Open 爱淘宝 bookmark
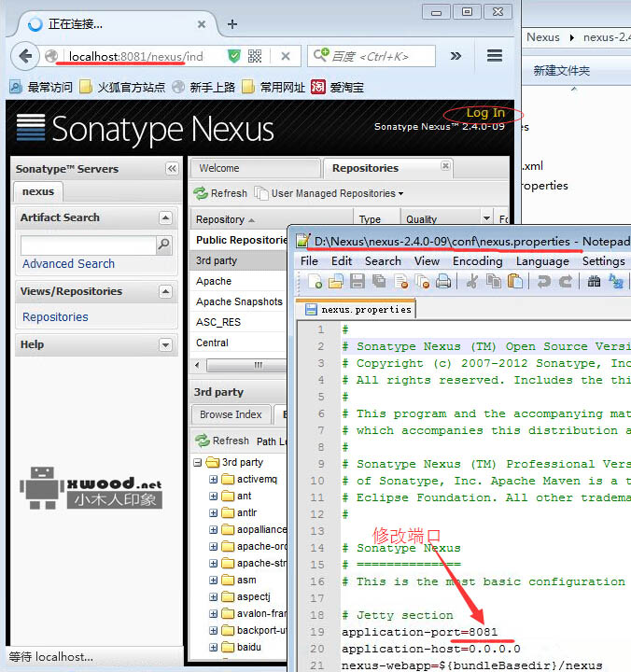The width and height of the screenshot is (631, 672). 337,87
